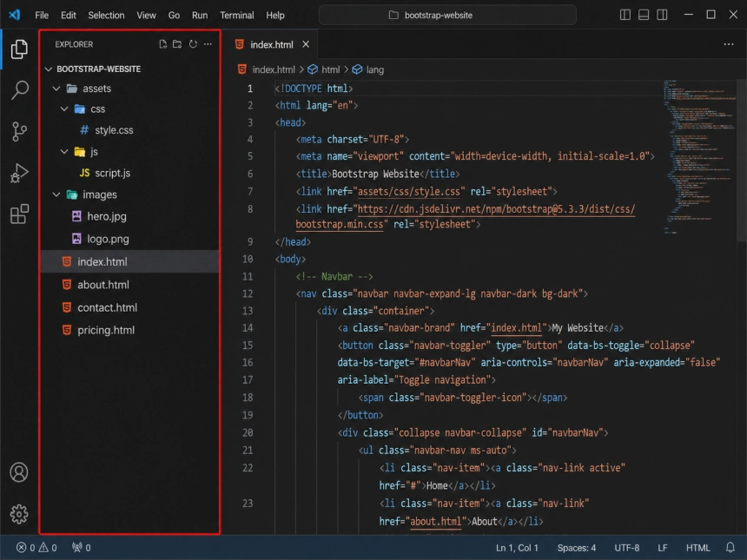747x560 pixels.
Task: Select index.html in the file tree
Action: pyautogui.click(x=129, y=261)
